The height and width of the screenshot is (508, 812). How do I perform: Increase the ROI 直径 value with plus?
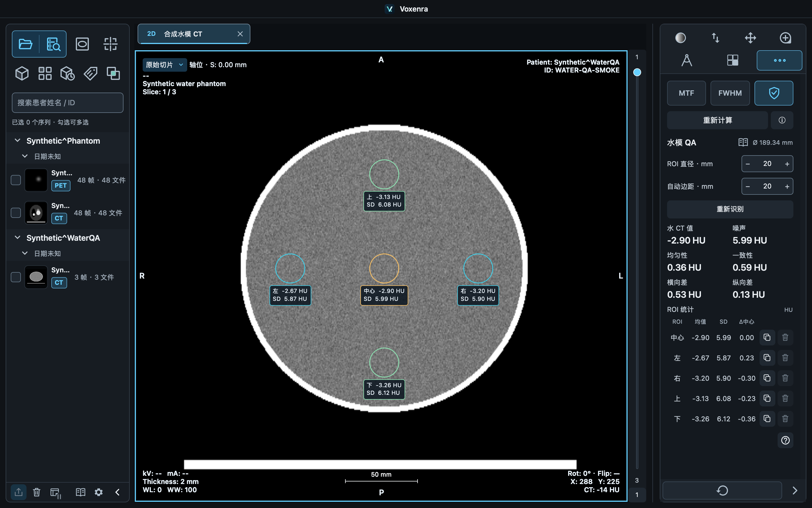[787, 164]
